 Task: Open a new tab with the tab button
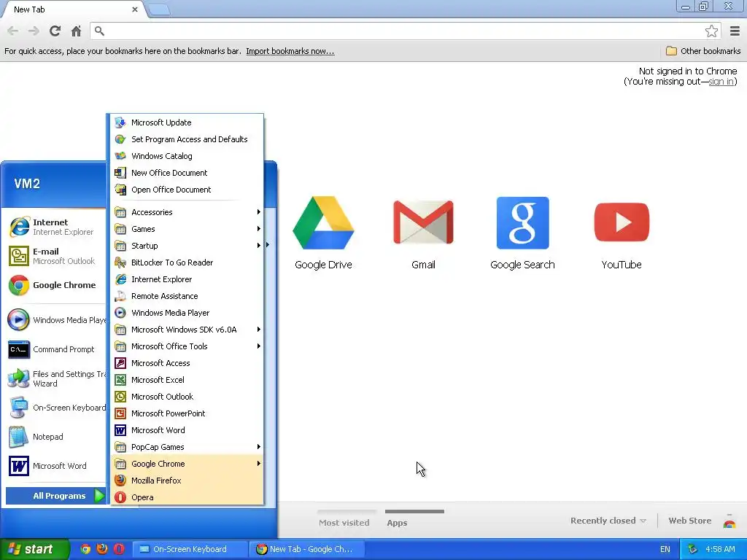[158, 10]
